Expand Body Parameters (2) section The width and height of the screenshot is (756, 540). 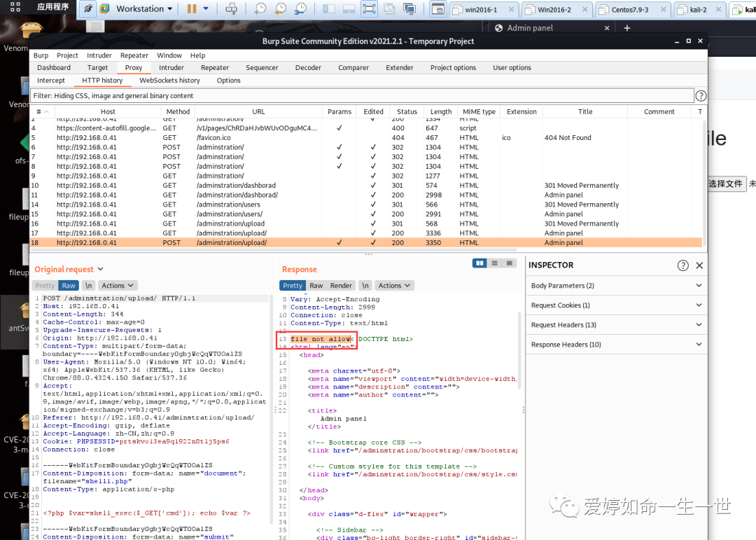pyautogui.click(x=616, y=286)
